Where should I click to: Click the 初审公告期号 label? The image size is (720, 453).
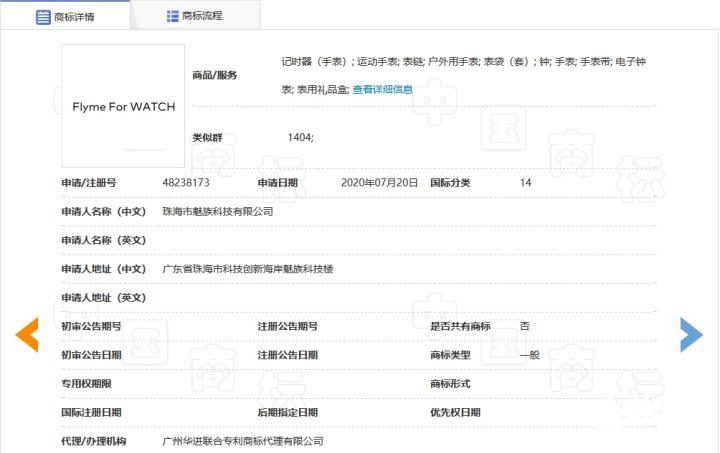(91, 326)
